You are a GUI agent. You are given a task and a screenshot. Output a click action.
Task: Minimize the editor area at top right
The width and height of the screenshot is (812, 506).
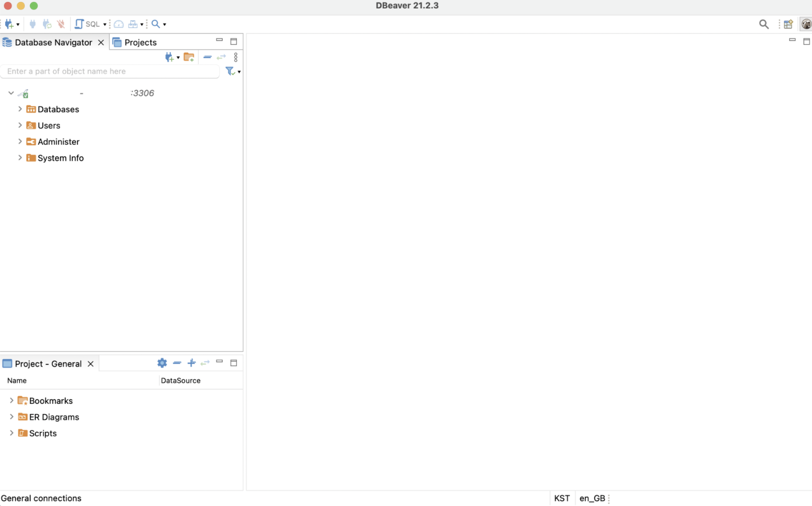pyautogui.click(x=793, y=40)
